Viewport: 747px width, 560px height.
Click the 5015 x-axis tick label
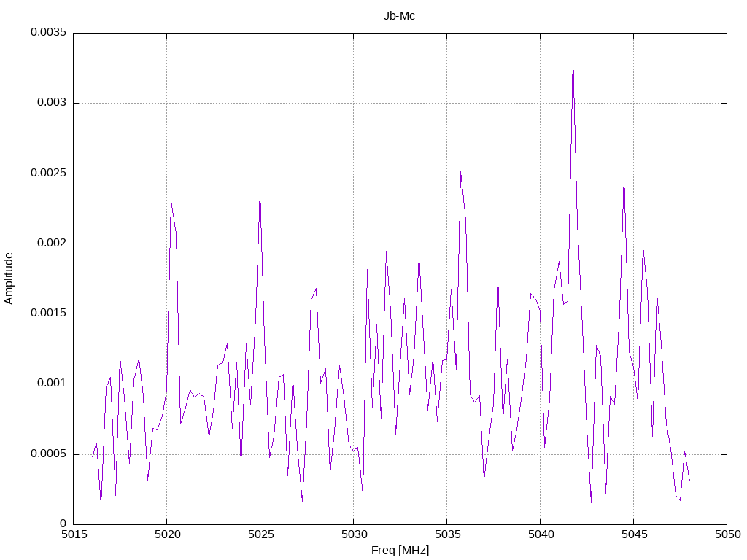tap(74, 534)
